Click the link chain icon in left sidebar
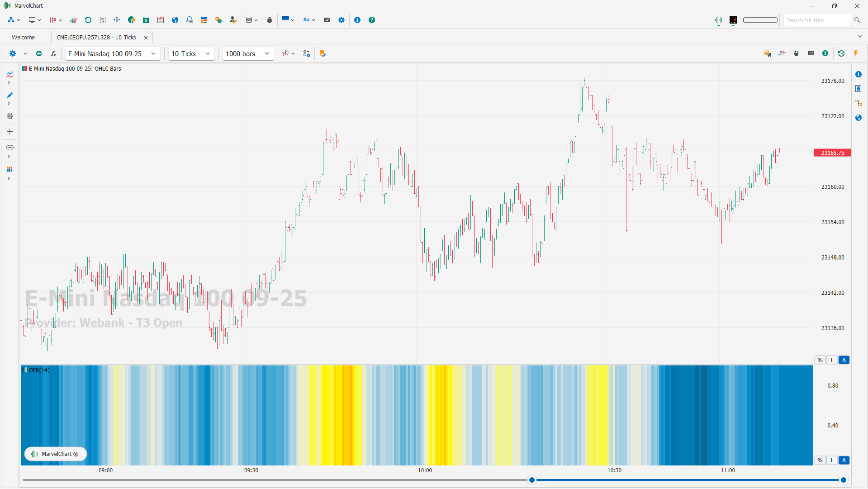The width and height of the screenshot is (868, 489). [9, 148]
